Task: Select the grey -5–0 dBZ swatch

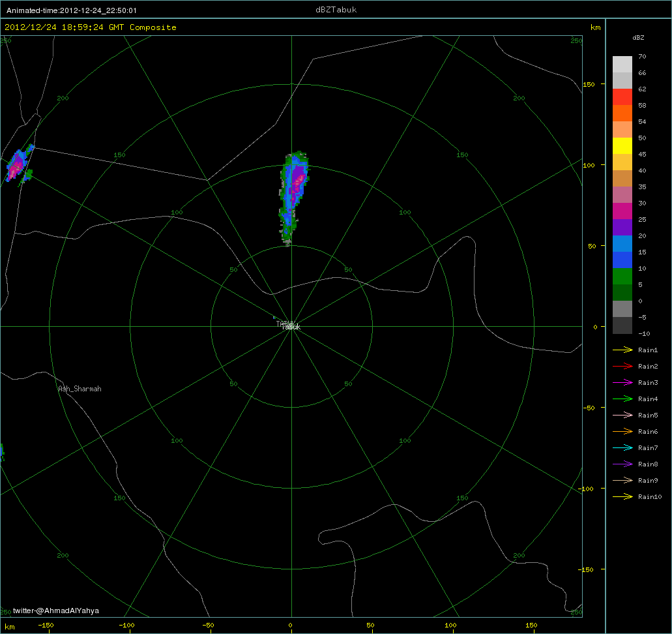Action: (622, 309)
